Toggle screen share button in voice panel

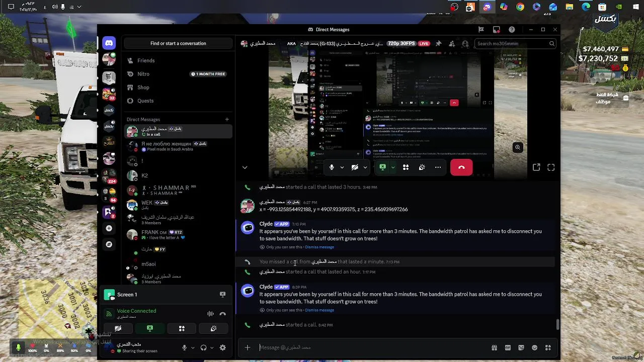150,328
